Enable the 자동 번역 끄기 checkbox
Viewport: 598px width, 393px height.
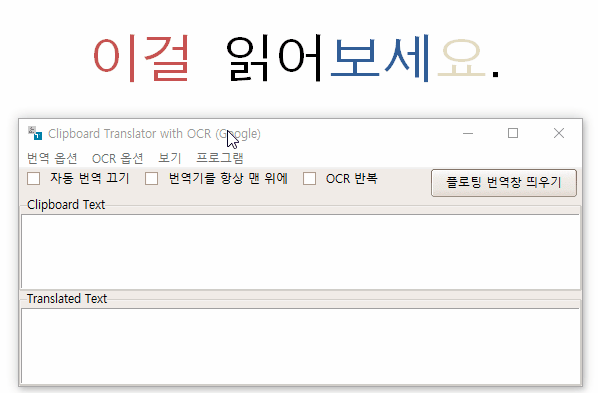(34, 178)
